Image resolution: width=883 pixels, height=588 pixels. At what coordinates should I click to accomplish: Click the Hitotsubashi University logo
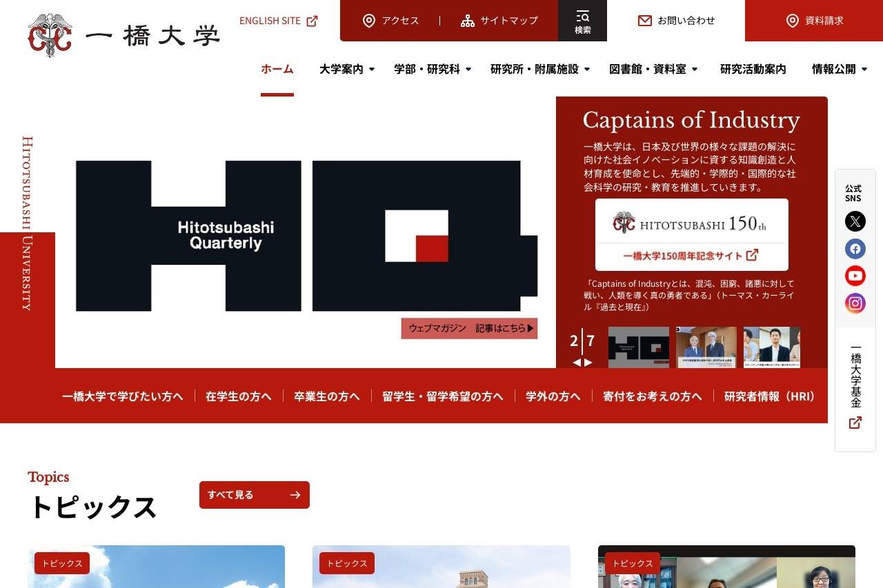coord(124,35)
